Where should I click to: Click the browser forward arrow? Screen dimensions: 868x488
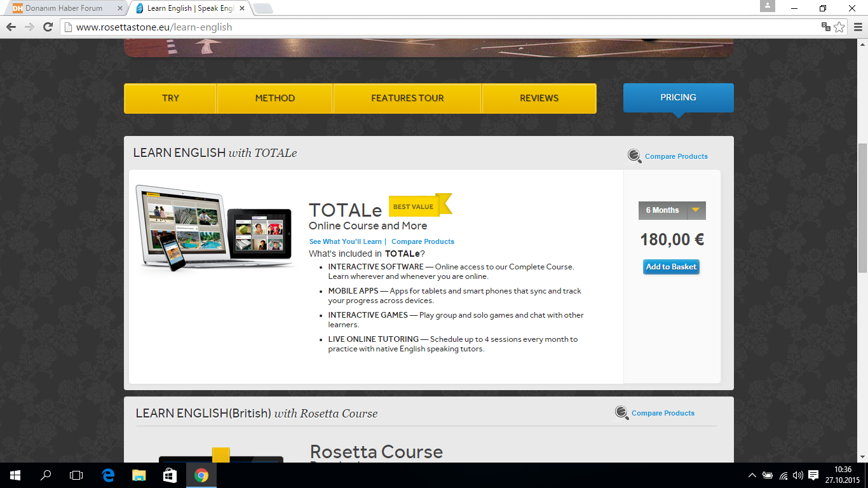(x=29, y=27)
